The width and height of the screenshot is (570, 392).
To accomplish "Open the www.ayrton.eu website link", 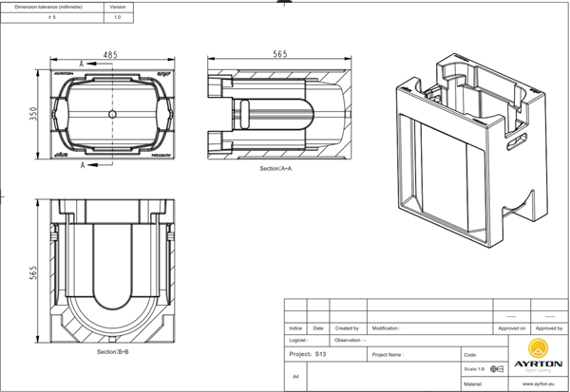I will (539, 383).
